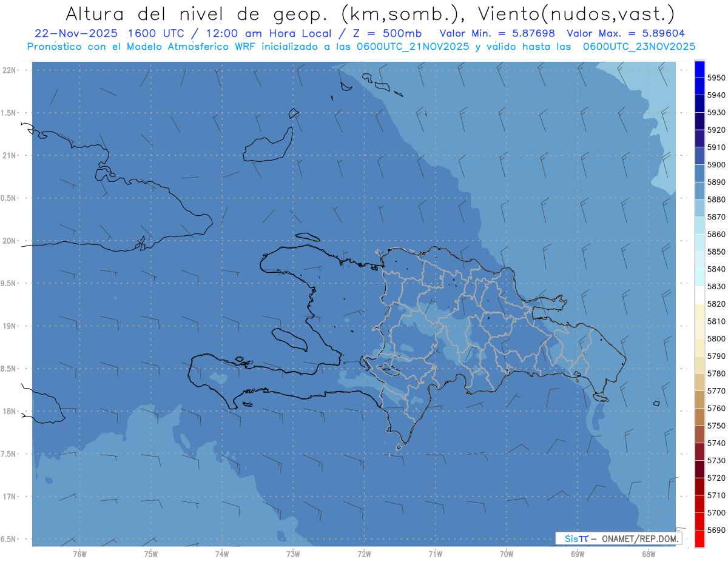This screenshot has height=562, width=728.
Task: Click the 68W longitude axis label
Action: pyautogui.click(x=649, y=554)
